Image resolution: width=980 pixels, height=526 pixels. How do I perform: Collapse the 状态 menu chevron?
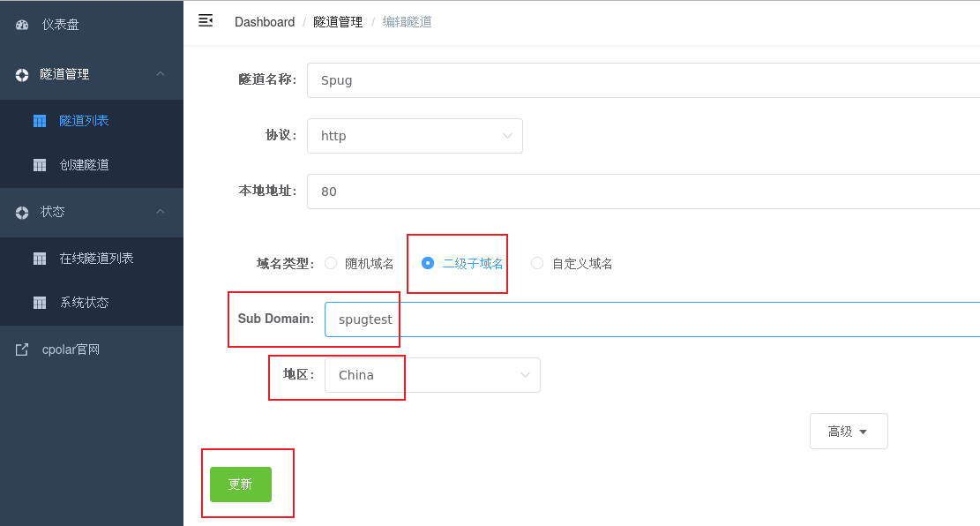[161, 212]
